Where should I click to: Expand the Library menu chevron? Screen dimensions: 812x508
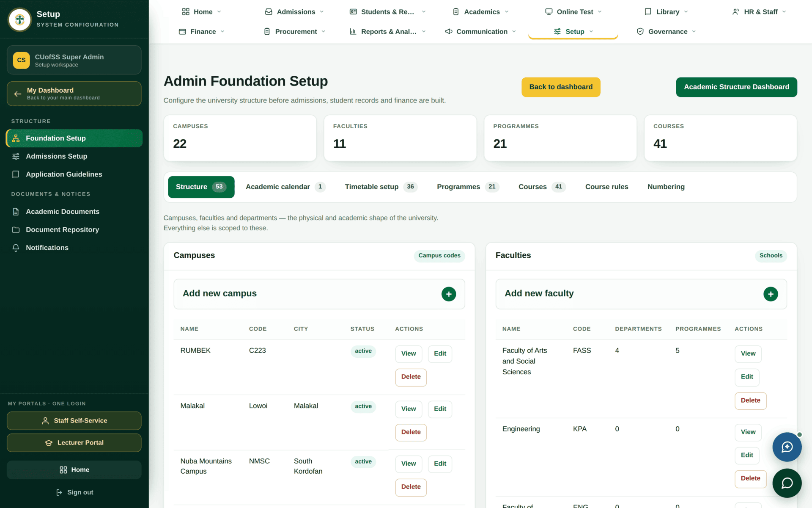pyautogui.click(x=686, y=12)
